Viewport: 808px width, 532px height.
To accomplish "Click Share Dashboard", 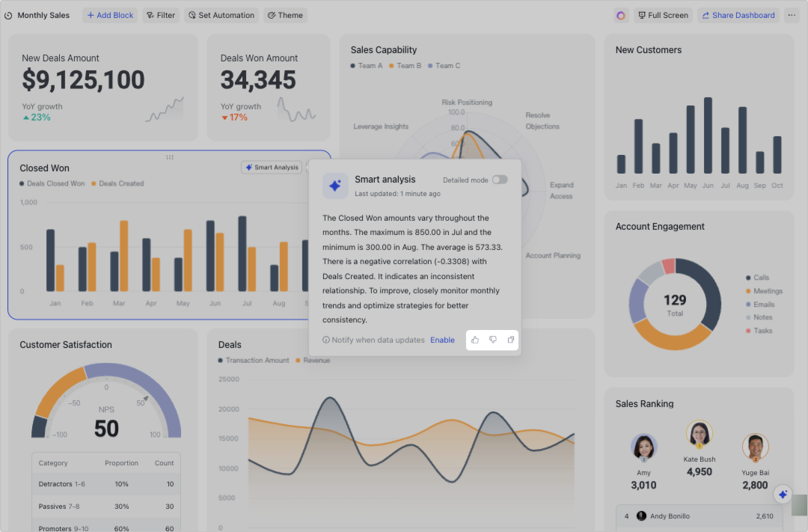I will pyautogui.click(x=738, y=15).
